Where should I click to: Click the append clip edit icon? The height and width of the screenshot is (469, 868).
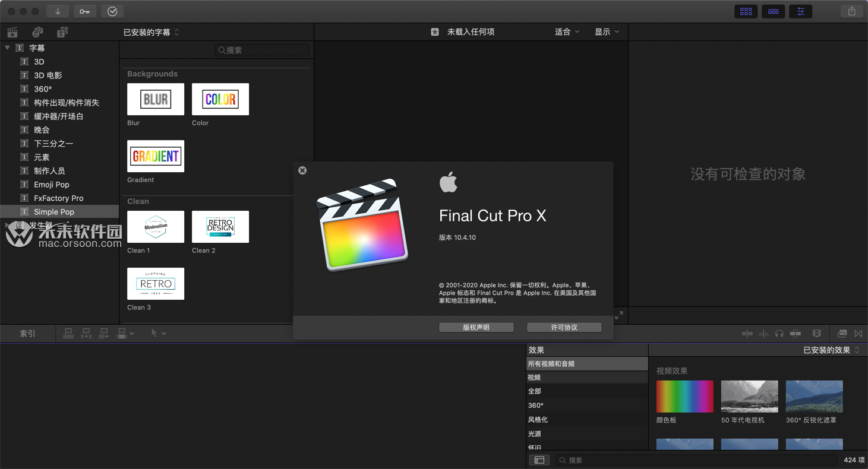click(104, 334)
